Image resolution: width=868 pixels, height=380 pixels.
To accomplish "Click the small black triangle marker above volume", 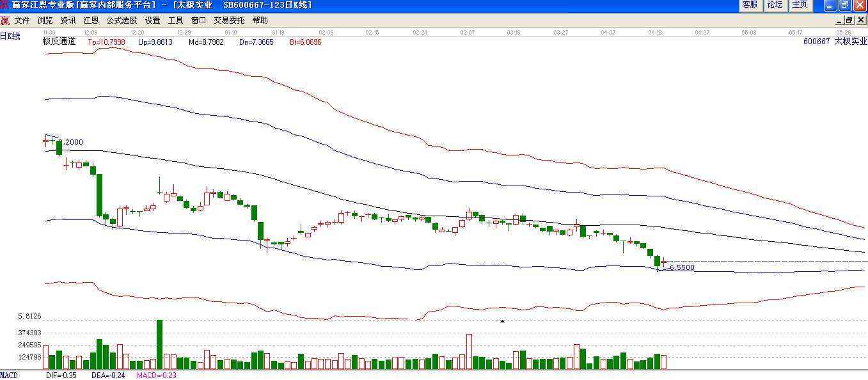I will pyautogui.click(x=502, y=321).
